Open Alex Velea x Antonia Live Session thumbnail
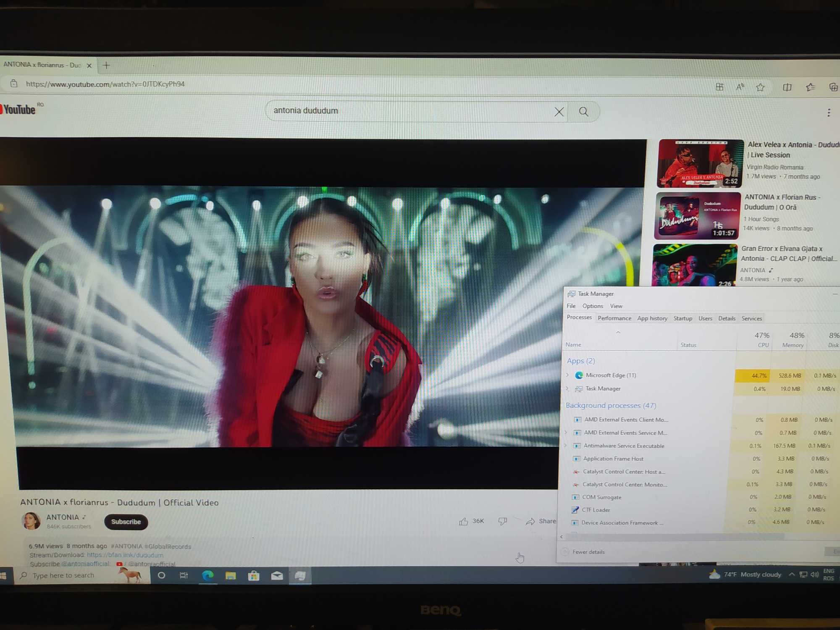This screenshot has width=840, height=630. 700,163
